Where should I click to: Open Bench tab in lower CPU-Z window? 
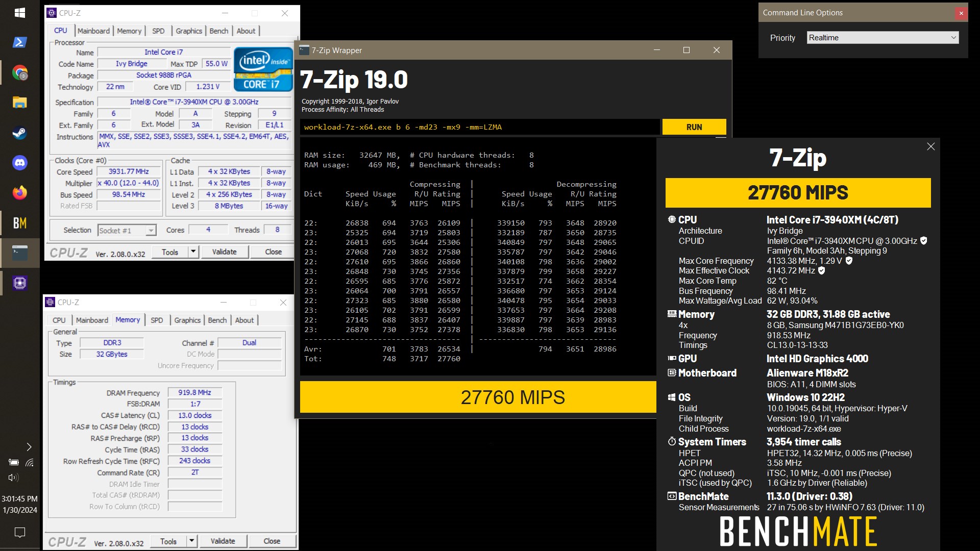[x=217, y=320]
